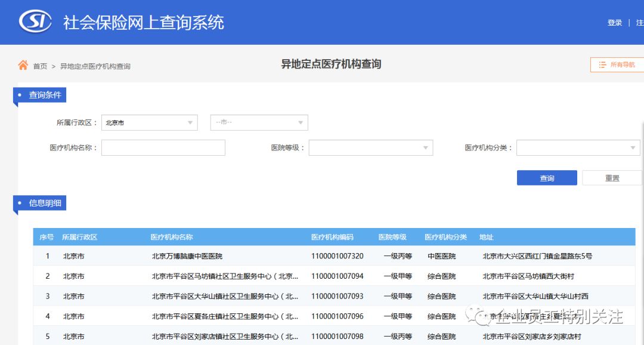The height and width of the screenshot is (345, 644).
Task: Click the 医院等级 column header
Action: pos(392,238)
